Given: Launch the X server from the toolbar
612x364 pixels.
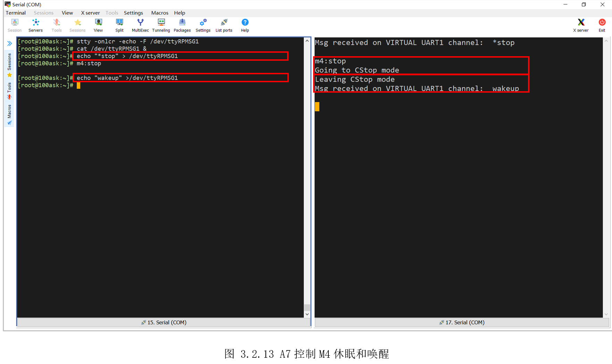Looking at the screenshot, I should click(581, 24).
